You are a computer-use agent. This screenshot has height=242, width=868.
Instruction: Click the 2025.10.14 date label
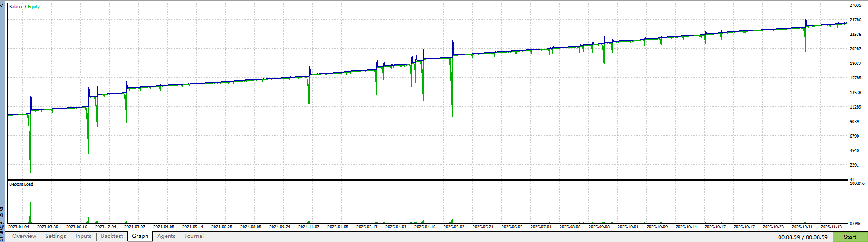pos(686,227)
